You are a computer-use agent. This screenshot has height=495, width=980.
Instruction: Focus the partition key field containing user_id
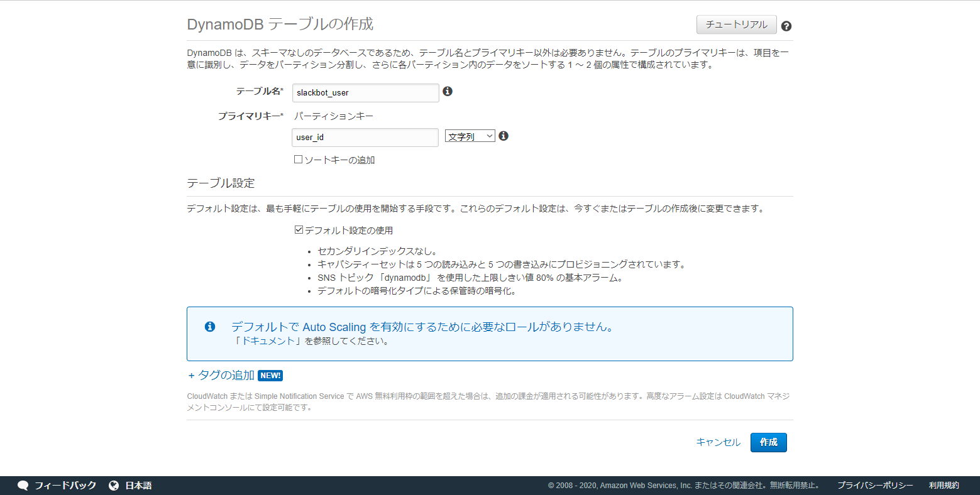(x=365, y=138)
